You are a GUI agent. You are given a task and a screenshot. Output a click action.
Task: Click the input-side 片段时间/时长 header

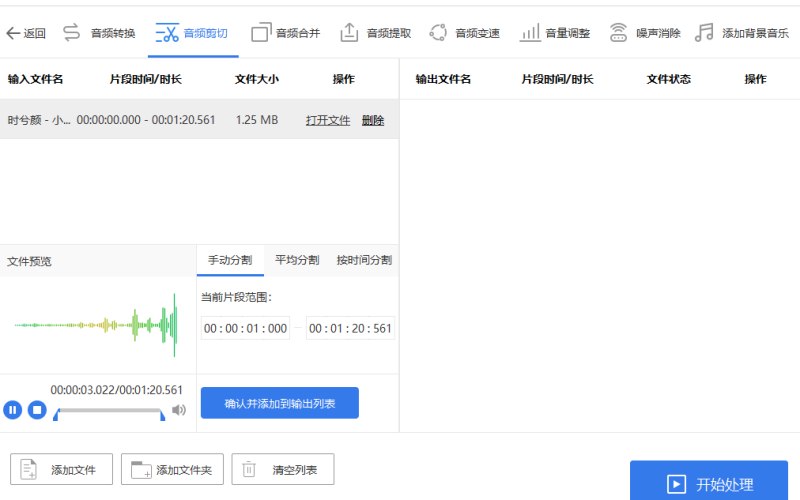point(145,79)
